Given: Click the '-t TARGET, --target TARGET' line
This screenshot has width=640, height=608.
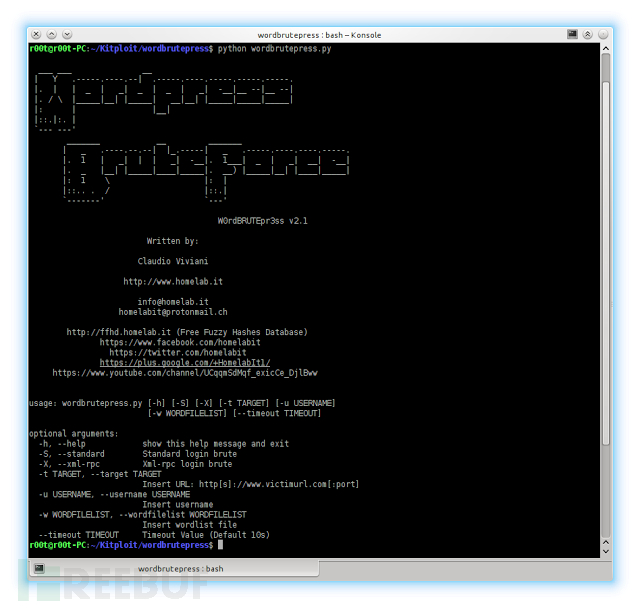Looking at the screenshot, I should coord(100,474).
